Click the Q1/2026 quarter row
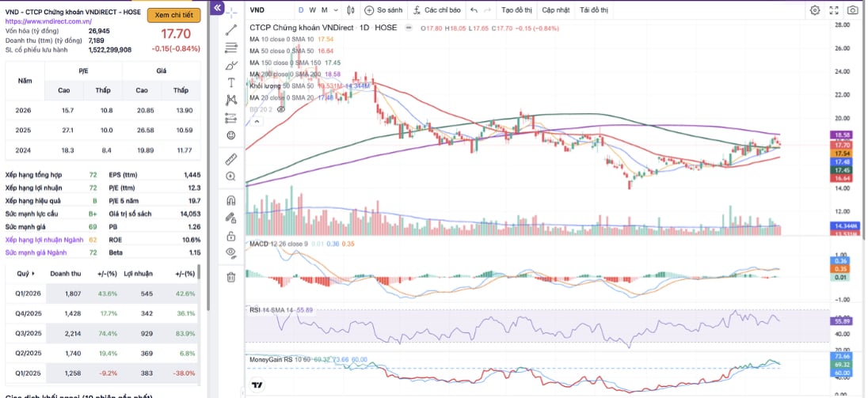868x398 pixels. [102, 294]
